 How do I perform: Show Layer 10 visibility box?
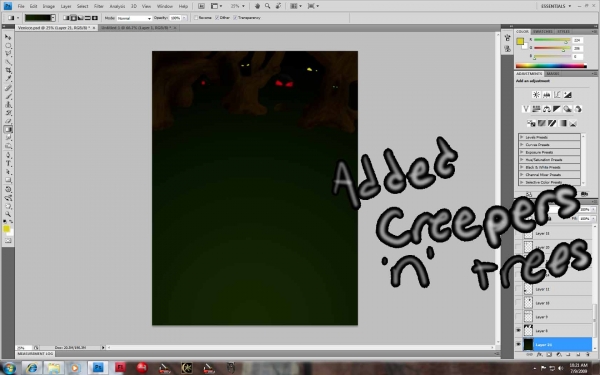click(x=518, y=303)
